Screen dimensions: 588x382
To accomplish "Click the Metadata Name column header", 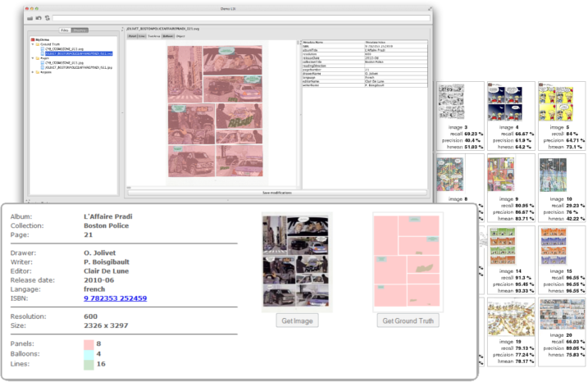I will coord(333,43).
